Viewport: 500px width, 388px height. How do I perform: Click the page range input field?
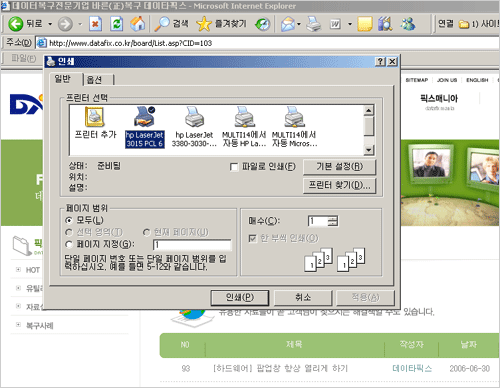tap(192, 245)
